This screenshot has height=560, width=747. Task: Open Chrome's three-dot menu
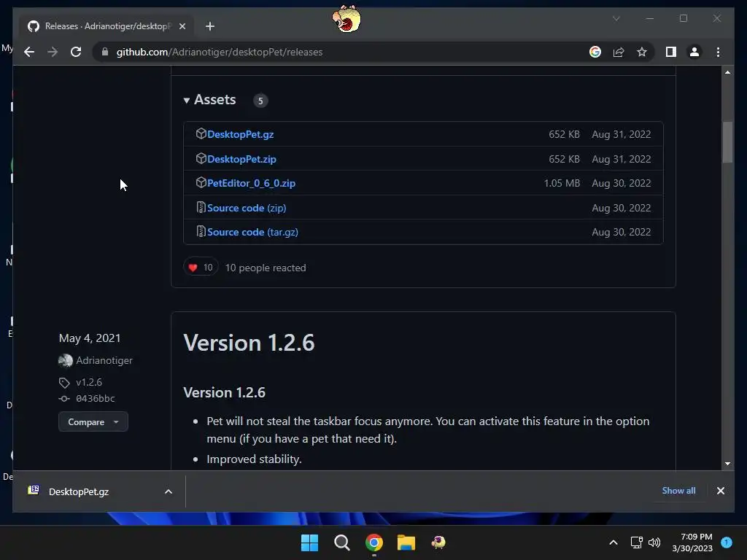click(718, 52)
